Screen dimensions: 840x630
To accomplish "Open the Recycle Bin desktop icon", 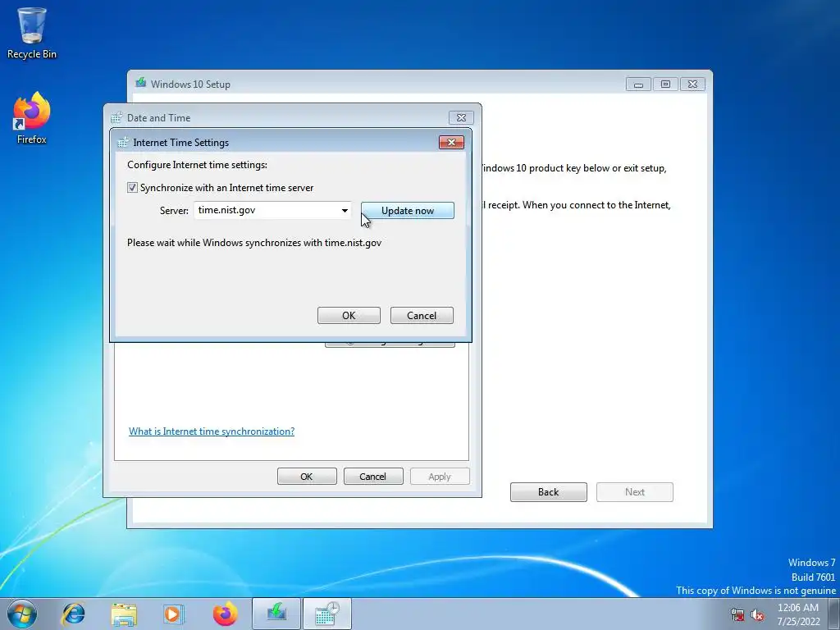I will point(32,33).
